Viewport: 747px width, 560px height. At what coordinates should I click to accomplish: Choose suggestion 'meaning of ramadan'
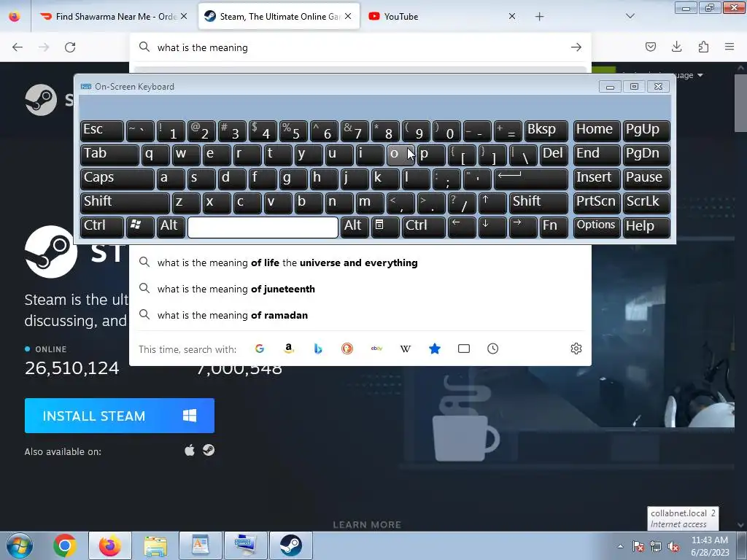coord(360,315)
